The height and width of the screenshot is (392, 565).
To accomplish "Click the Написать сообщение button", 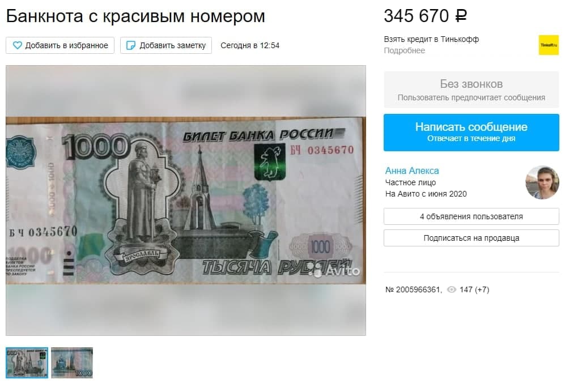I will [471, 132].
